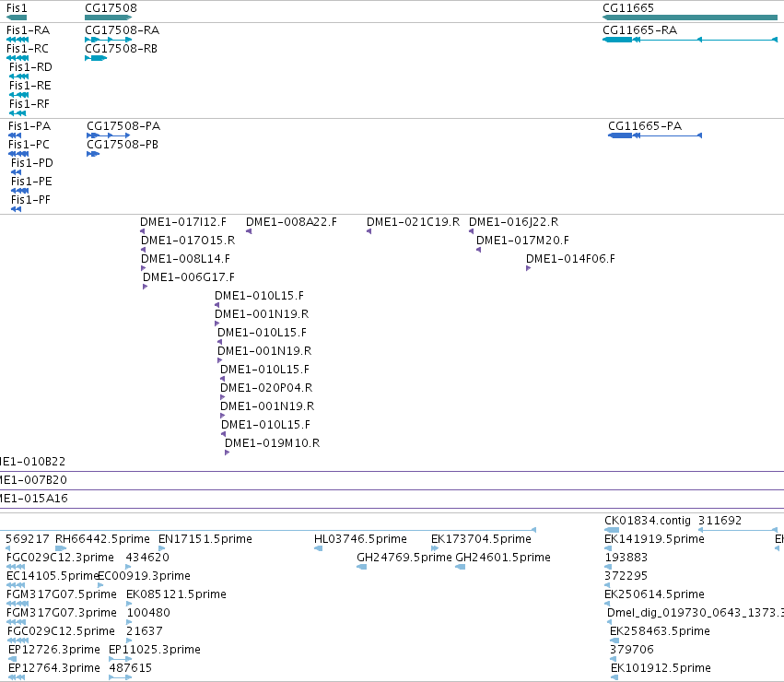The height and width of the screenshot is (682, 784).
Task: Click the CK01834.contig label
Action: (x=648, y=521)
